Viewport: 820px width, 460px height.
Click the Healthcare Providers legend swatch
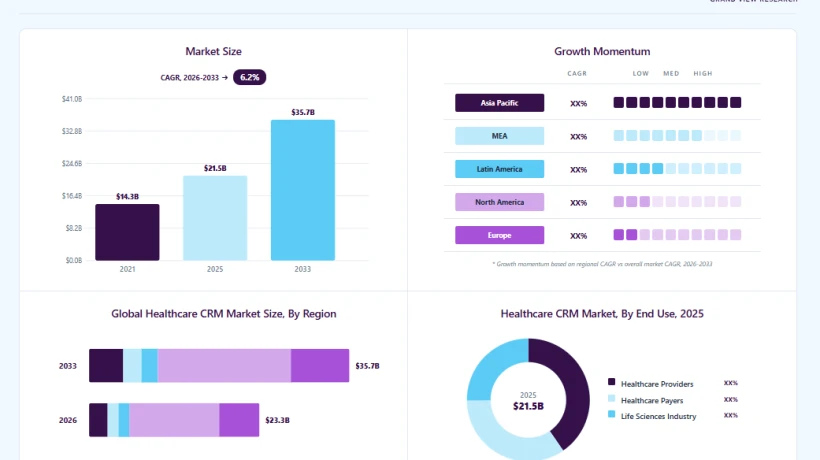pyautogui.click(x=611, y=382)
